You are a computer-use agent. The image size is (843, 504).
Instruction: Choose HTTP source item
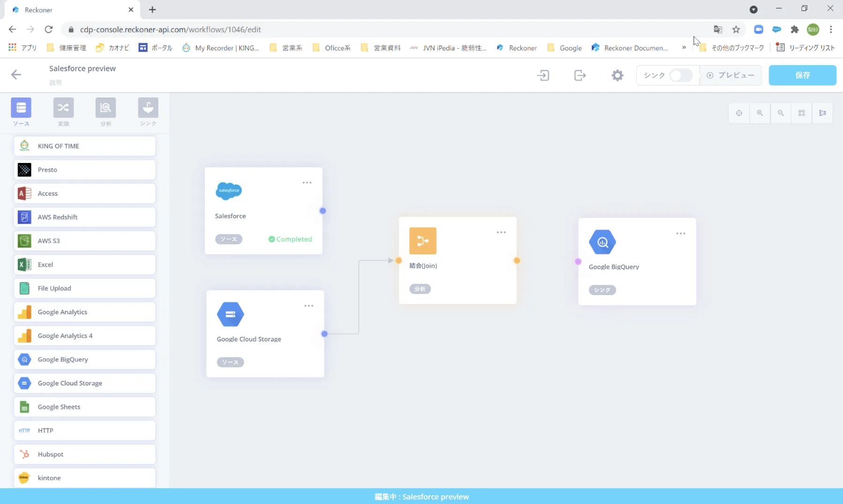pos(85,430)
